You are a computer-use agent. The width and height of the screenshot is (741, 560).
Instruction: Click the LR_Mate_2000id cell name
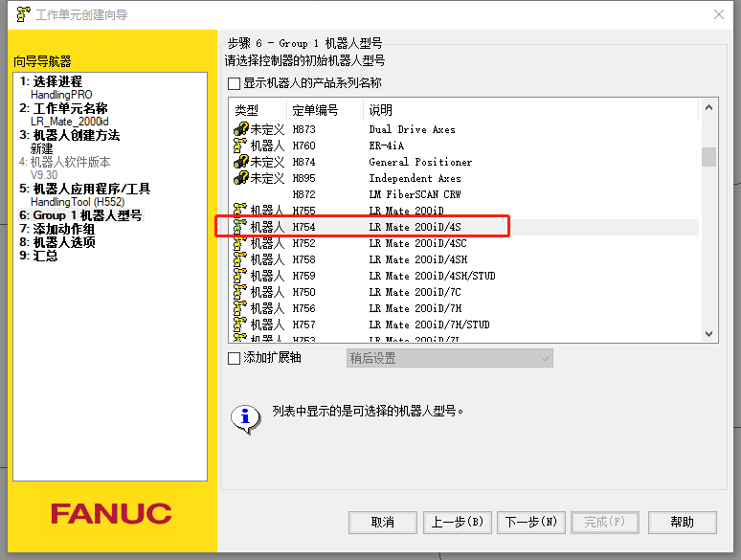[x=70, y=122]
